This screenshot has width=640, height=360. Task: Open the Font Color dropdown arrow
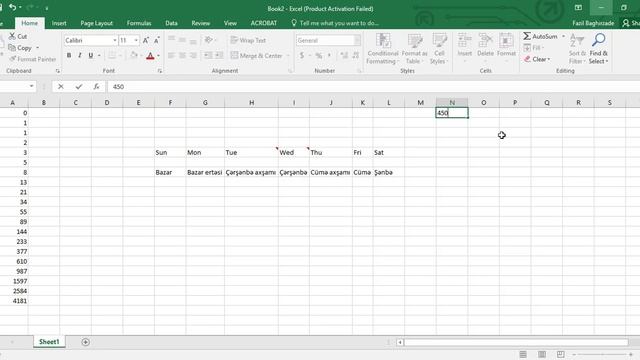coord(158,56)
